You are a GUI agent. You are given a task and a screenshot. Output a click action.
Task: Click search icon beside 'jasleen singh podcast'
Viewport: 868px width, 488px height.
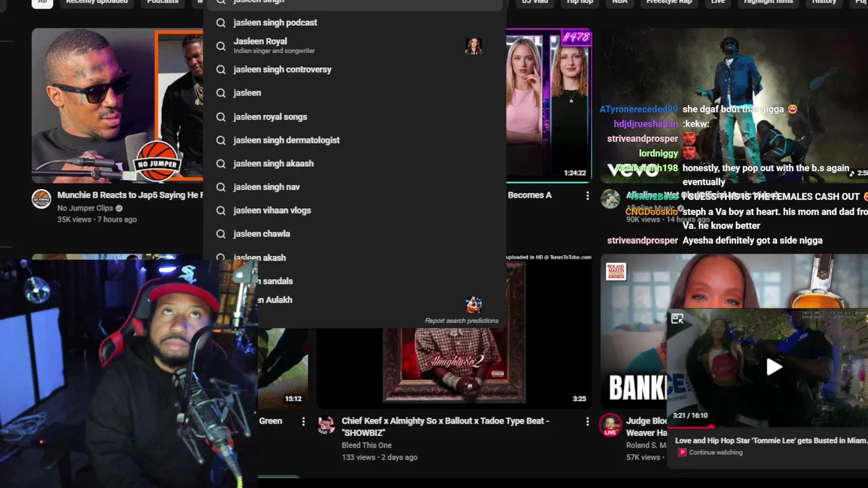pyautogui.click(x=220, y=23)
